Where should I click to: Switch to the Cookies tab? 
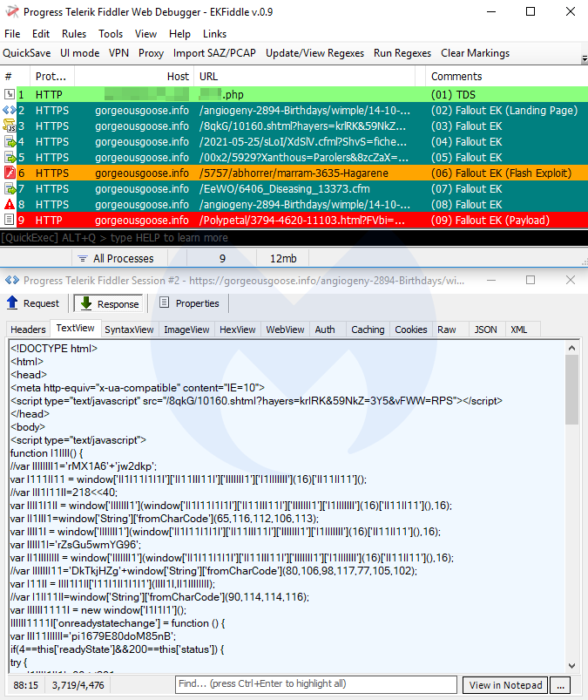click(411, 330)
